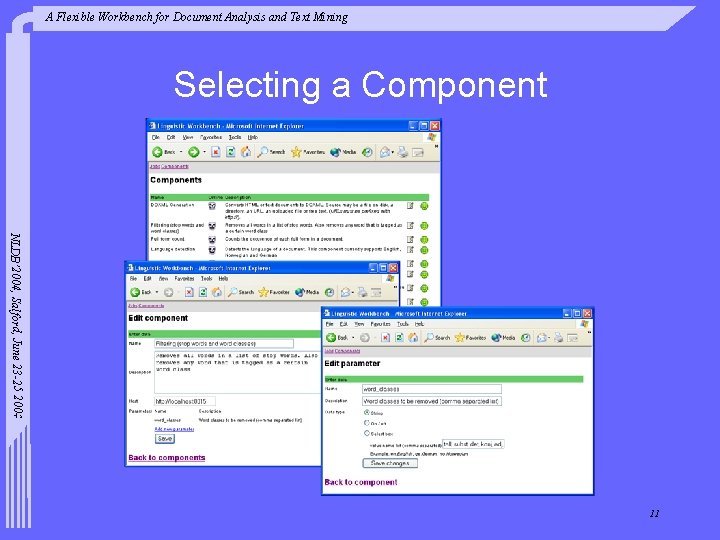Select the first data type radio button
Image resolution: width=720 pixels, height=540 pixels.
pos(366,412)
